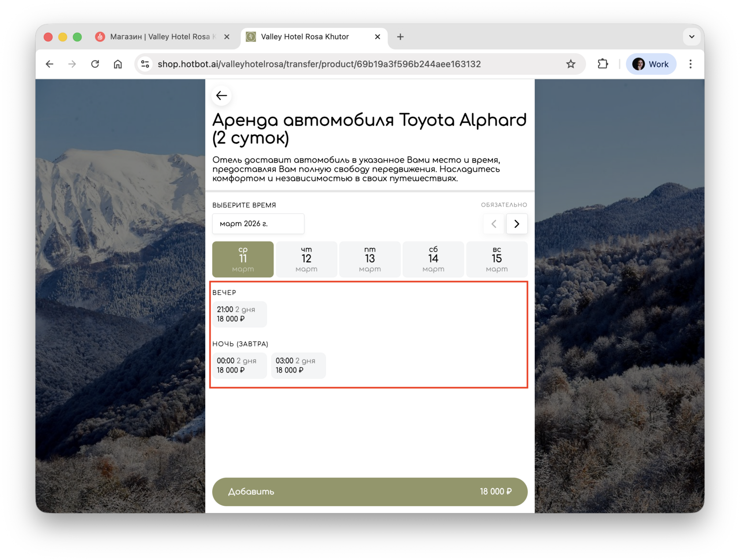The width and height of the screenshot is (740, 560).
Task: Open a new browser tab
Action: (400, 37)
